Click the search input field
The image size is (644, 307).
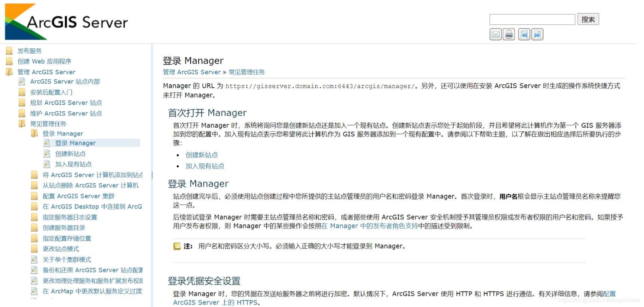tap(532, 19)
